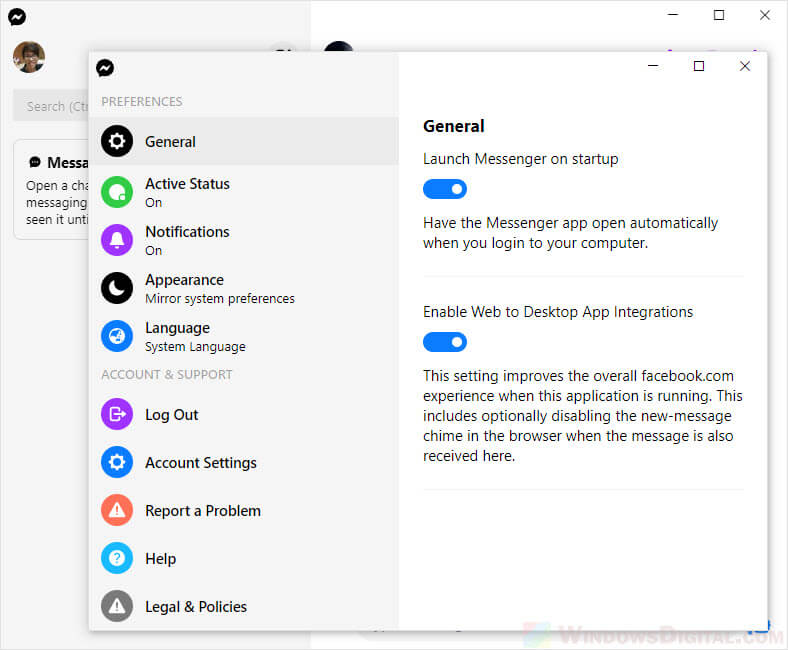The height and width of the screenshot is (650, 788).
Task: Click the green Active Status icon
Action: click(117, 192)
